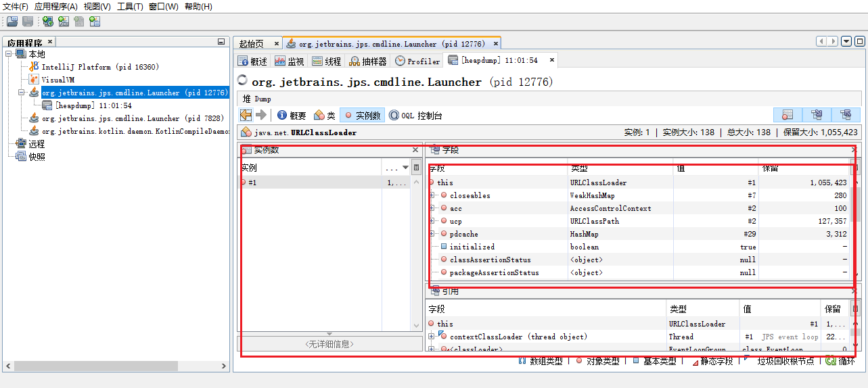Open the 监视 monitor tab
Screen dimensions: 868x388
click(290, 61)
